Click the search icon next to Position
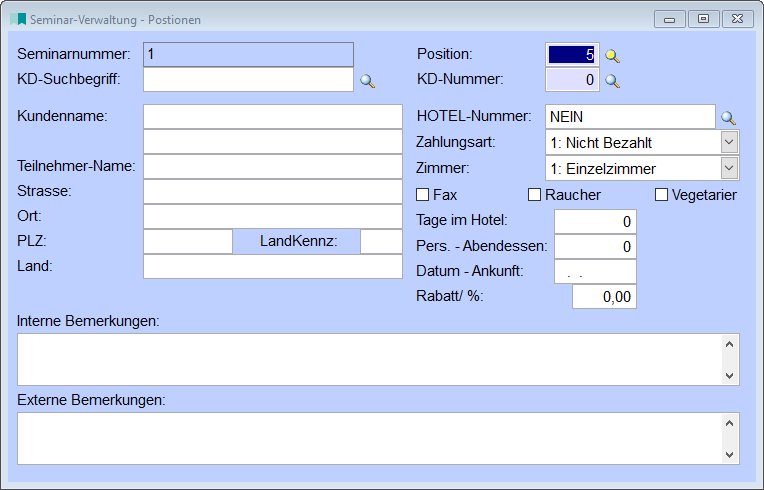Image resolution: width=764 pixels, height=490 pixels. click(x=612, y=56)
